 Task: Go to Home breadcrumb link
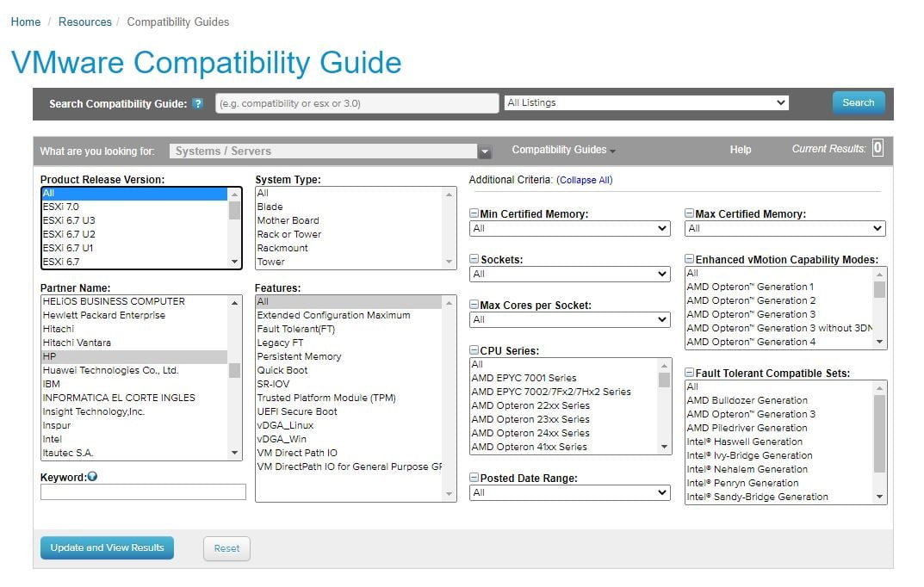(26, 22)
